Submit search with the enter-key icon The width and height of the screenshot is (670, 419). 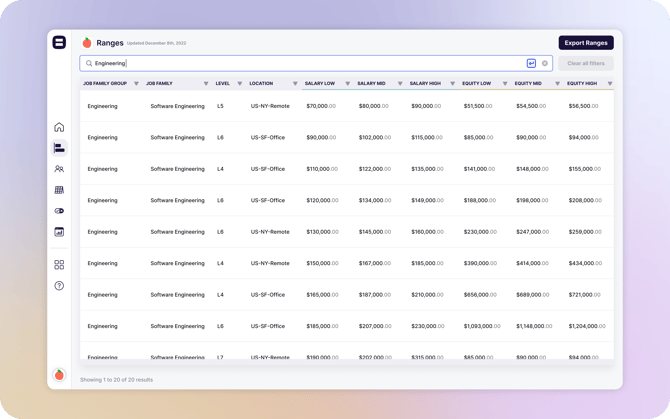coord(531,63)
